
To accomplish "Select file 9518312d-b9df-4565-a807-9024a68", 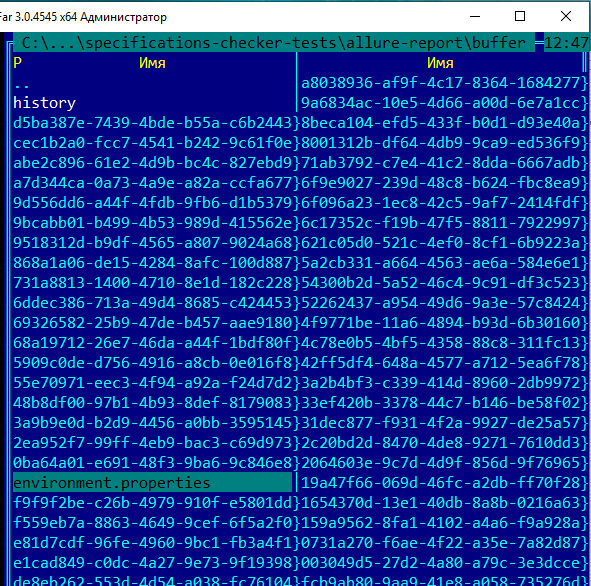I will click(x=152, y=243).
